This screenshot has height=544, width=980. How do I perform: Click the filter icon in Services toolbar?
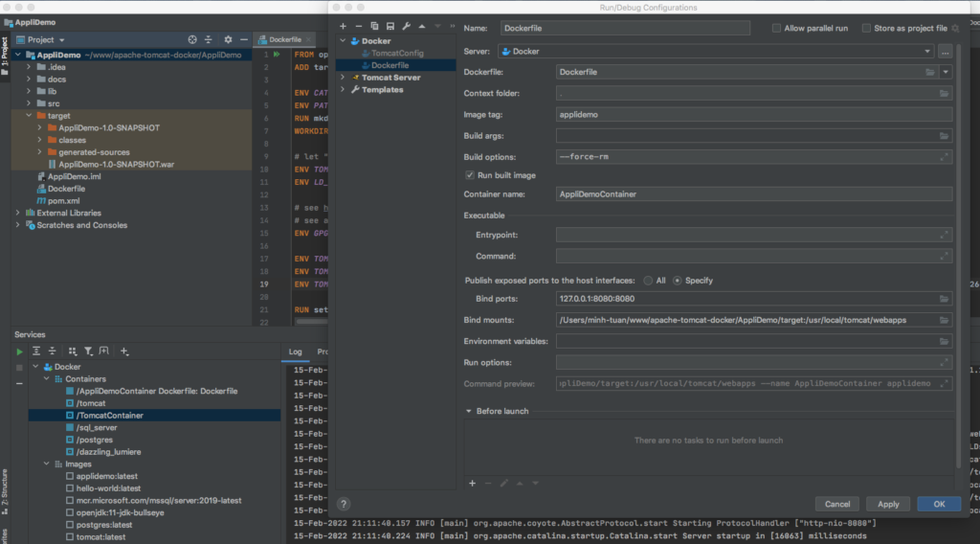click(88, 351)
